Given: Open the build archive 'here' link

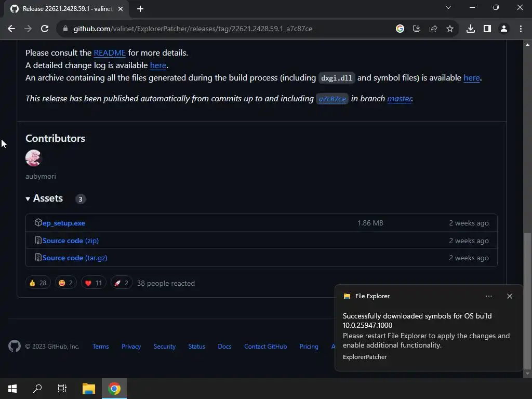Looking at the screenshot, I should pos(472,78).
